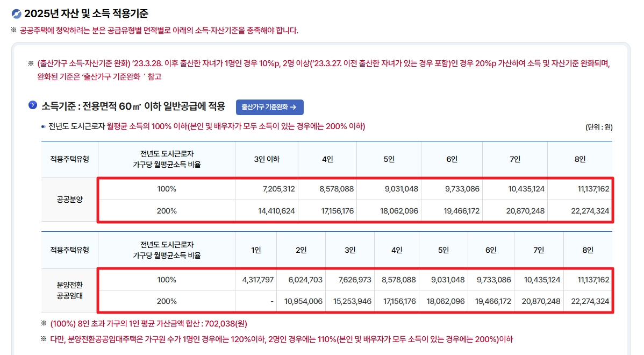Select the dash cell under 1인 for 200%
Viewport: 644px width, 355px height.
(256, 302)
